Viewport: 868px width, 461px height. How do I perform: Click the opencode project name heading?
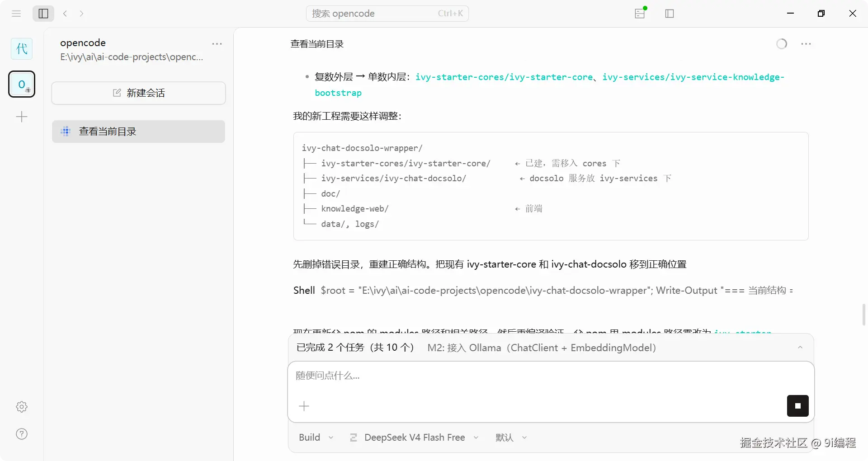83,42
